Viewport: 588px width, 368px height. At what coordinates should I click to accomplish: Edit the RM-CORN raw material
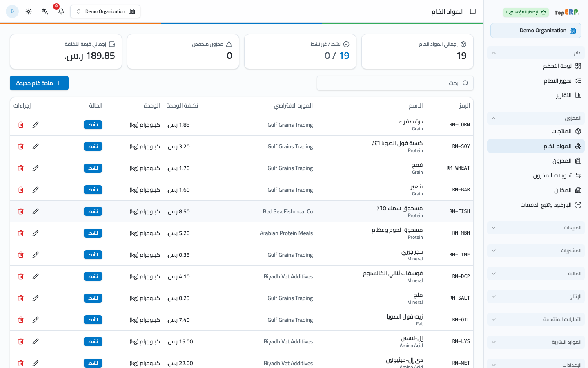coord(36,125)
